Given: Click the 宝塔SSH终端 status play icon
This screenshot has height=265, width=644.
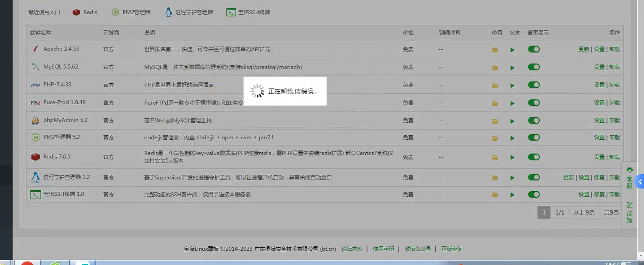Looking at the screenshot, I should (512, 195).
